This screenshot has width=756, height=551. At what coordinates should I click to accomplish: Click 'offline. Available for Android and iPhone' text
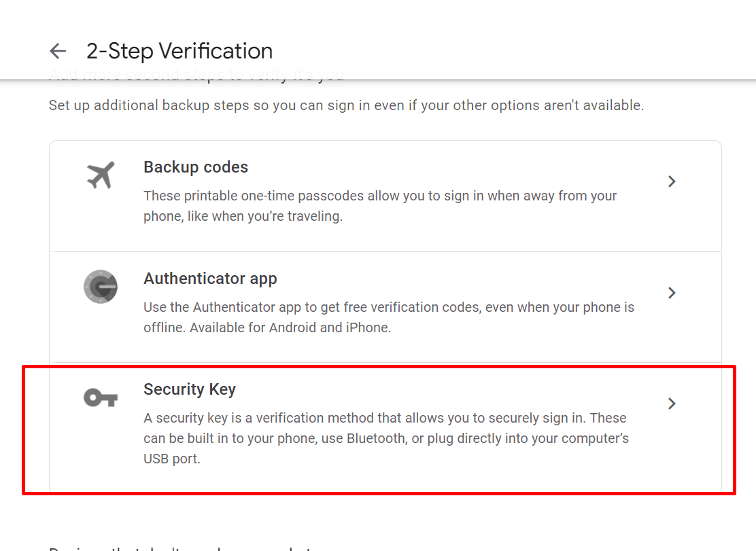267,327
